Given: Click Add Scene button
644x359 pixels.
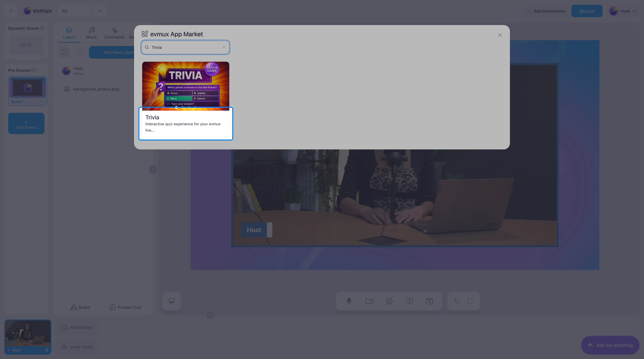Looking at the screenshot, I should (x=26, y=123).
